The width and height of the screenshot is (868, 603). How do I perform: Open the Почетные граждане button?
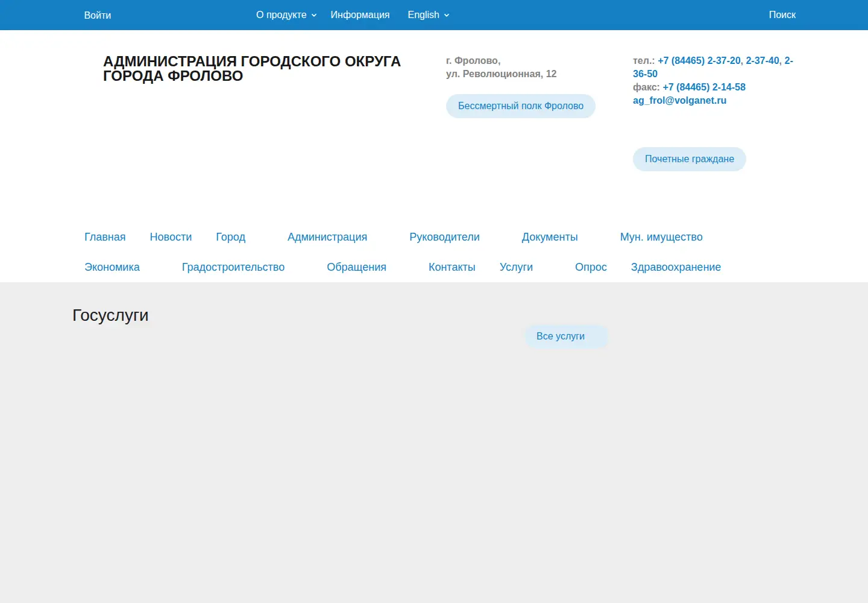pyautogui.click(x=690, y=159)
